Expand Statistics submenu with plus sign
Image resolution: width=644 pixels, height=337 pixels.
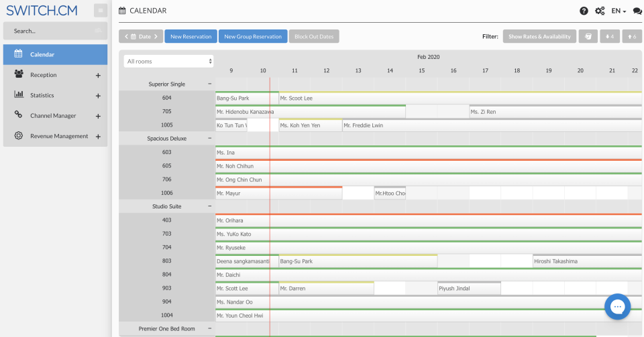pos(98,96)
